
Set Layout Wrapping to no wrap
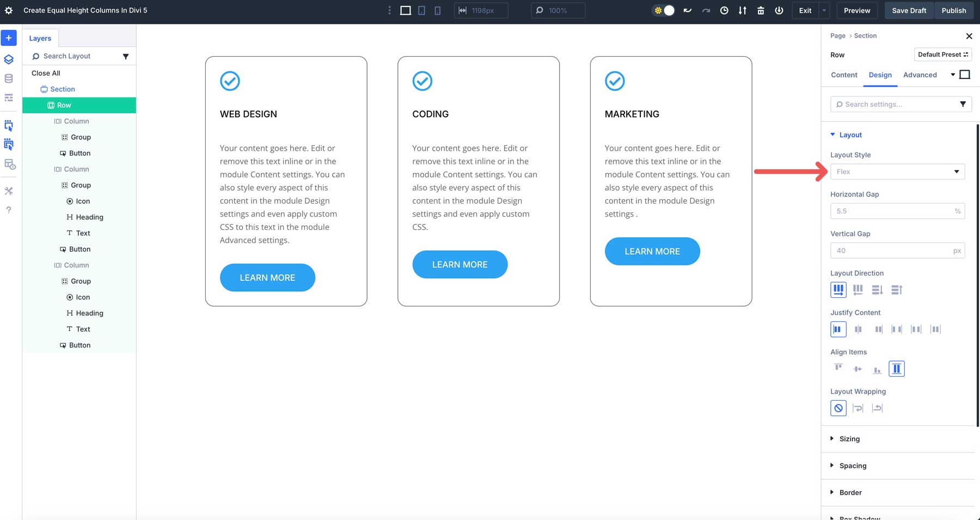click(x=838, y=408)
